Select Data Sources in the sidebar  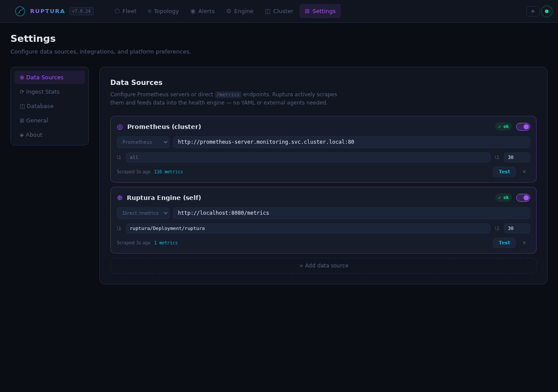point(50,78)
